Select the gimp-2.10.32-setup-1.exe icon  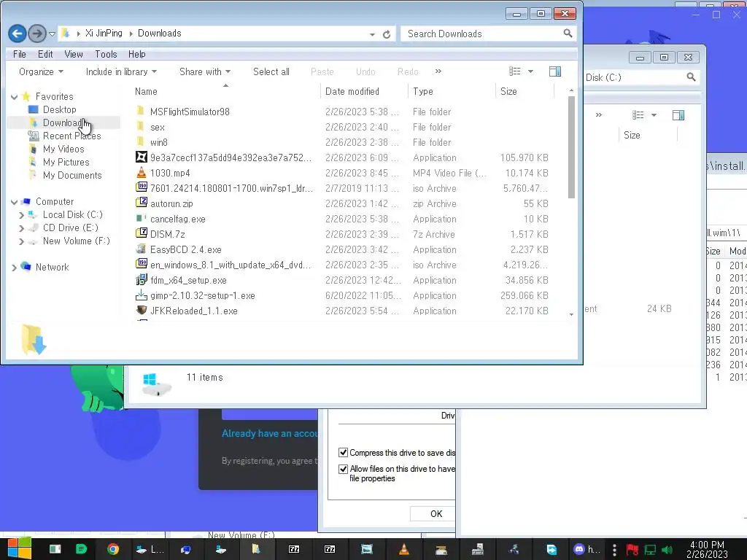pos(141,295)
